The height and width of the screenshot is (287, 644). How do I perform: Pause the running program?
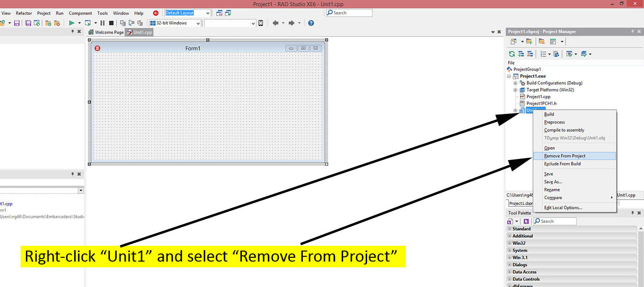pyautogui.click(x=103, y=23)
